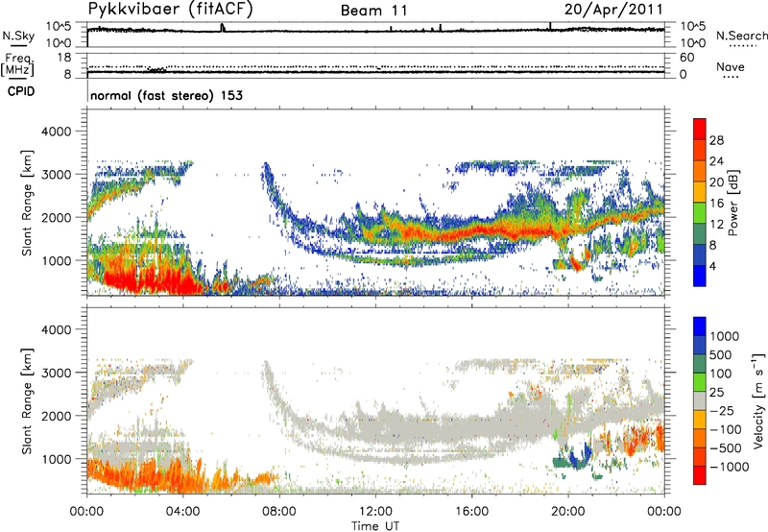Click the Velocity [m s-1] color bar label
Image resolution: width=768 pixels, height=532 pixels.
(758, 400)
